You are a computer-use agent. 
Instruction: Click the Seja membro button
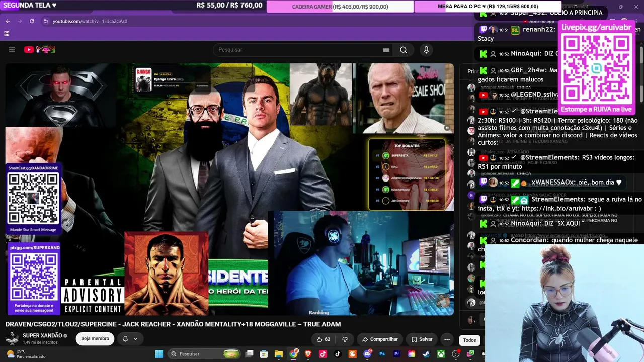pyautogui.click(x=95, y=339)
